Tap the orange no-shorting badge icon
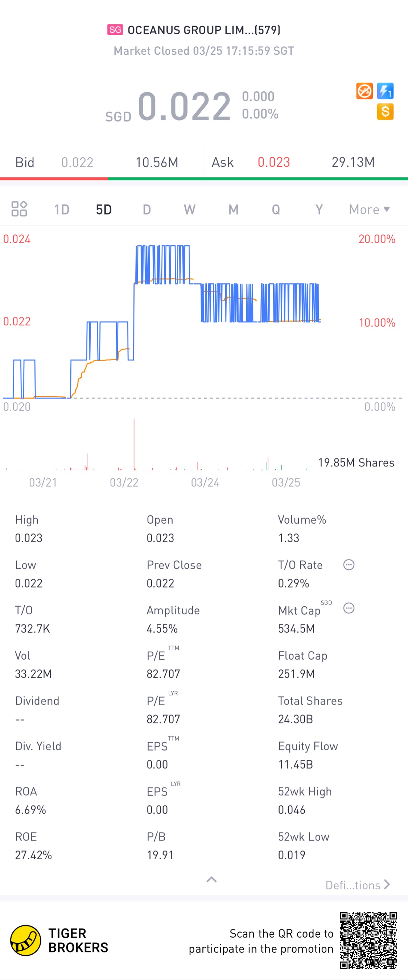 point(364,91)
